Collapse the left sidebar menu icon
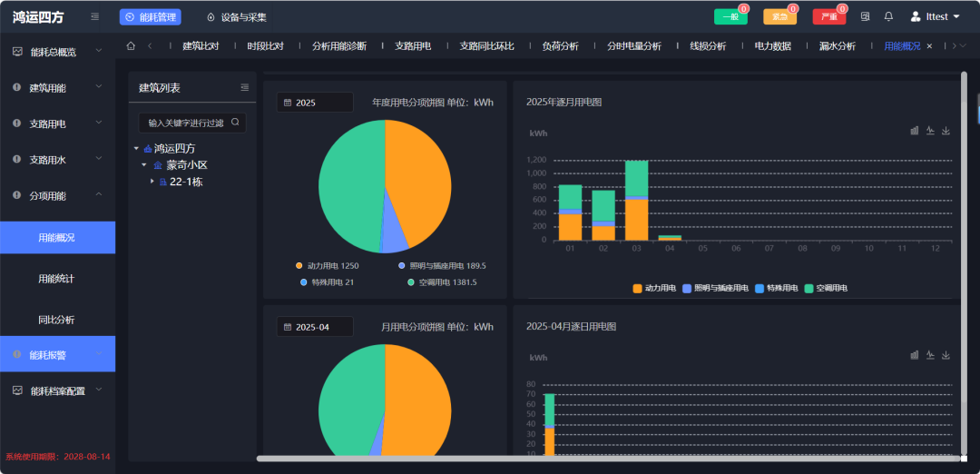980x474 pixels. click(95, 17)
